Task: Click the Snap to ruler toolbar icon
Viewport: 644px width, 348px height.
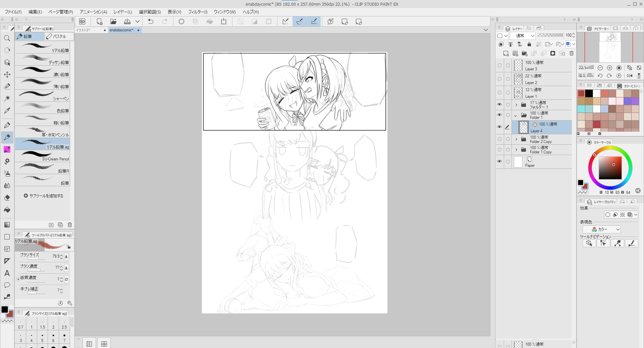Action: [x=285, y=21]
